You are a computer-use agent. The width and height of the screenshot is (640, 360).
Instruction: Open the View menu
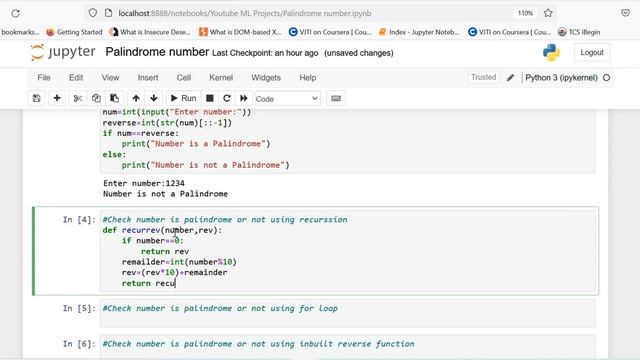click(x=110, y=78)
